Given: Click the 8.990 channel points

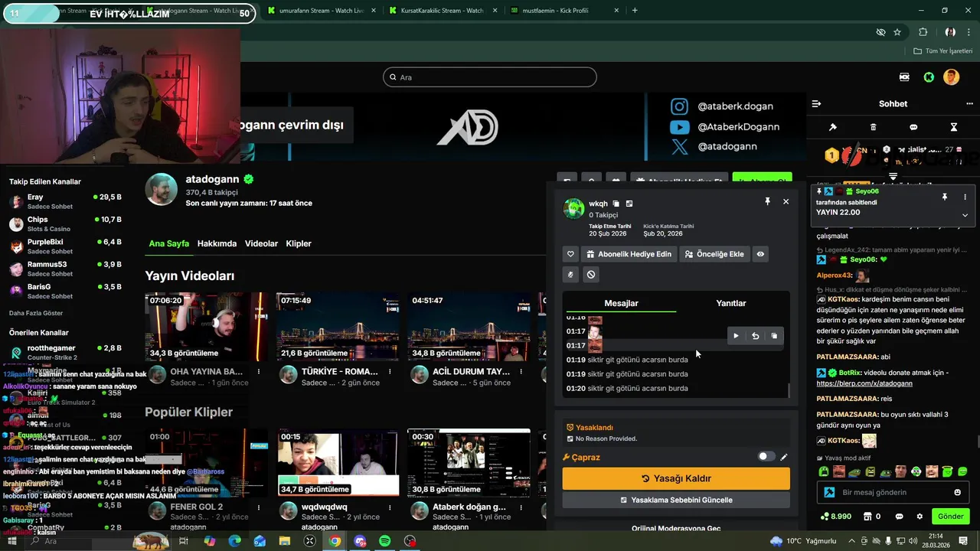Looking at the screenshot, I should 835,517.
